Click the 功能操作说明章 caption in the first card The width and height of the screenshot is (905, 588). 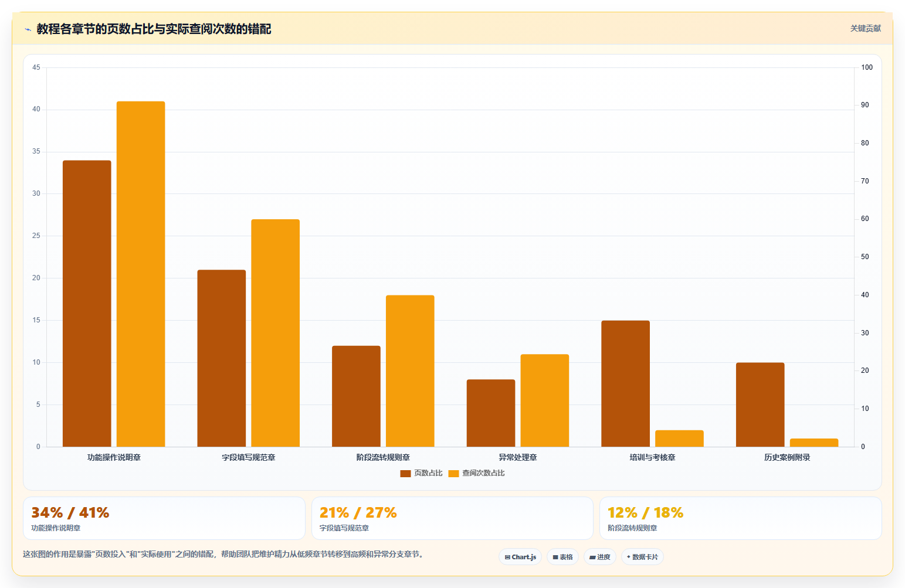56,528
